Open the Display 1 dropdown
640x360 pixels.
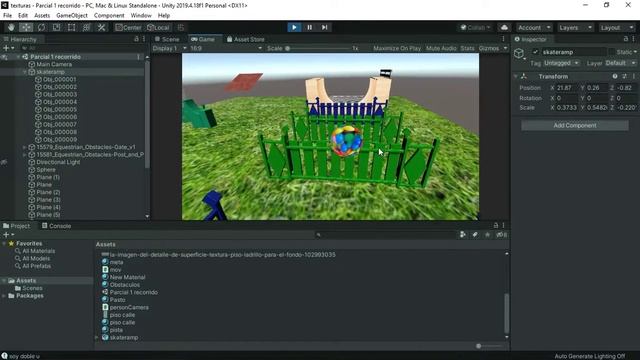tap(169, 48)
